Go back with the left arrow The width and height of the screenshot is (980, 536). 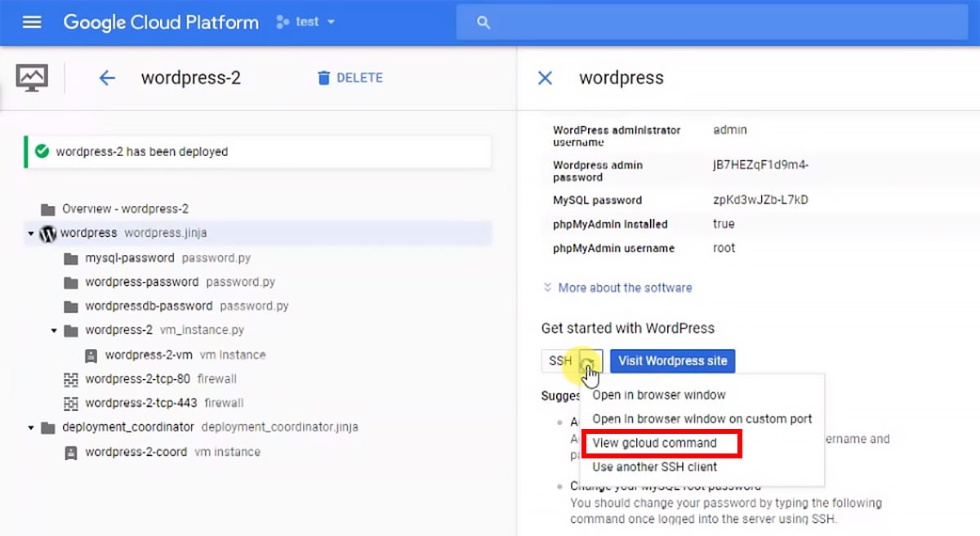[107, 78]
